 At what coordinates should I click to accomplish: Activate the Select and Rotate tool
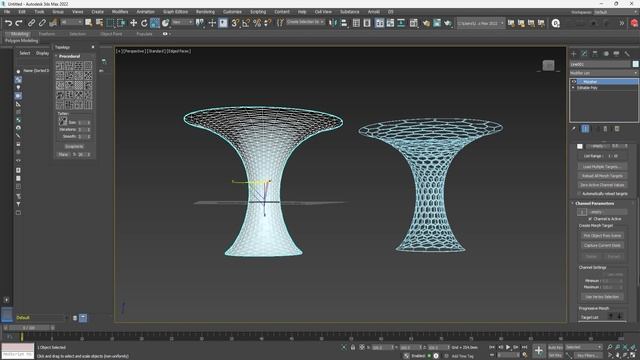tap(144, 23)
